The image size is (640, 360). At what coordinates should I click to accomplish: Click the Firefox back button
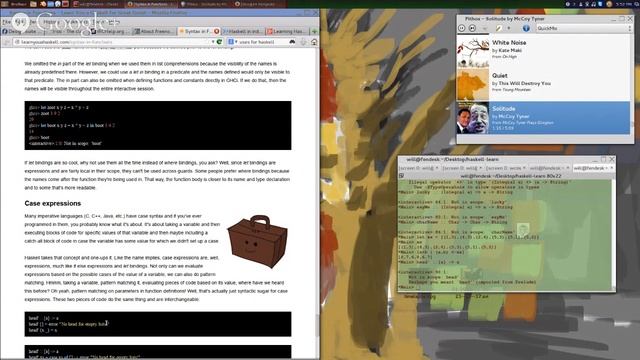point(6,42)
